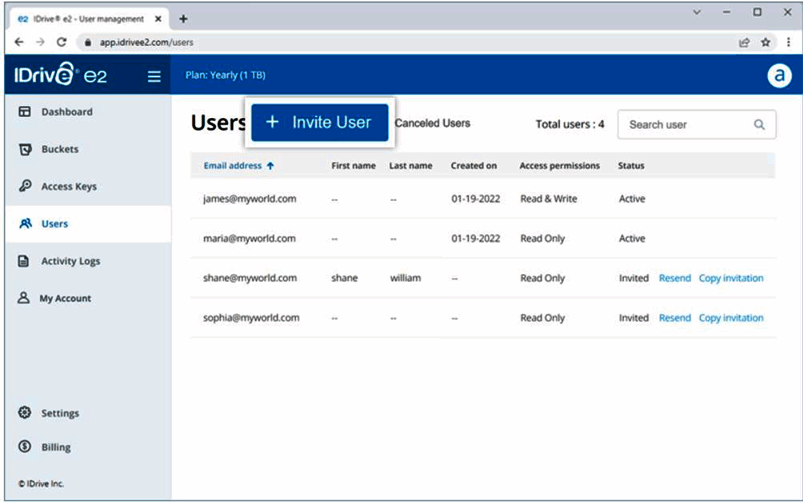Click the Dashboard sidebar icon
This screenshot has height=502, width=803.
(24, 112)
